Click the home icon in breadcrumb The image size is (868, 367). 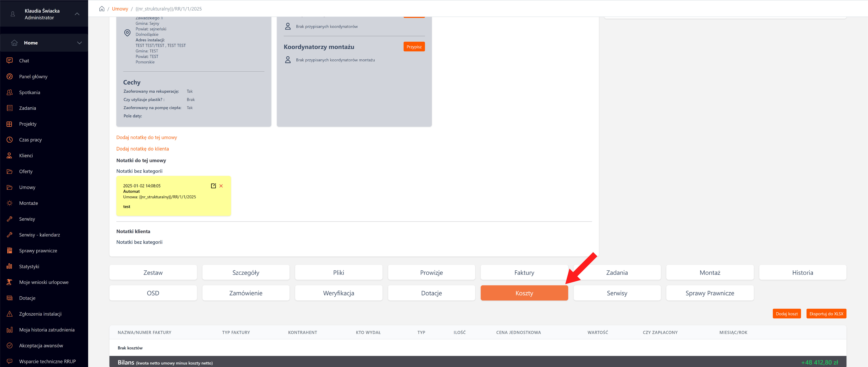click(102, 9)
